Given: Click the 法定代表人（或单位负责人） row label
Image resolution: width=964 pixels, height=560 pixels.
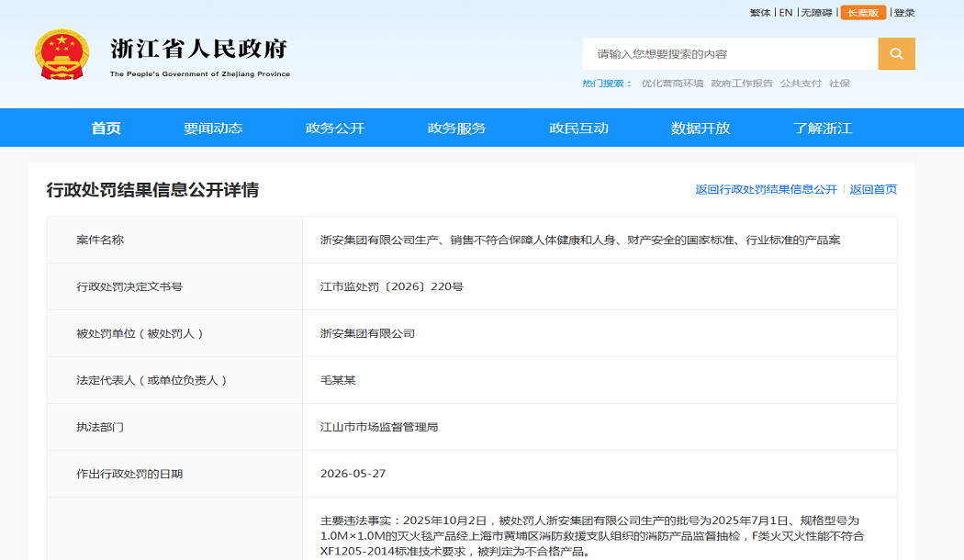Looking at the screenshot, I should 151,380.
